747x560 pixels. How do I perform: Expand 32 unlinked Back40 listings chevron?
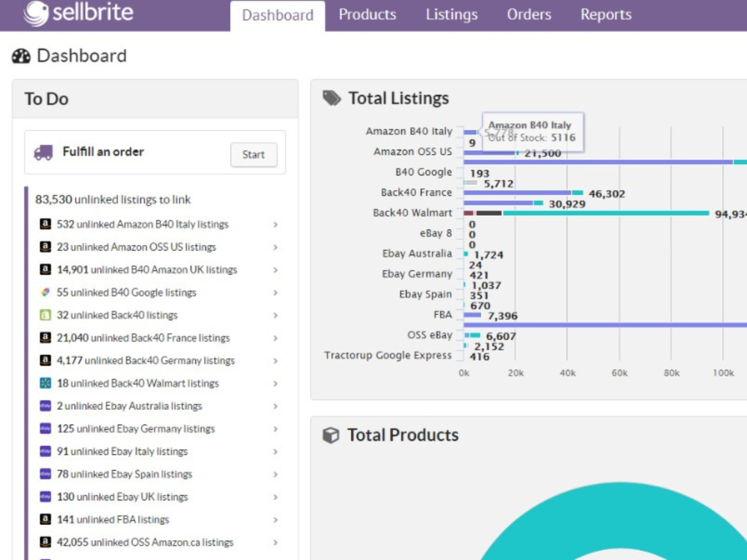(276, 315)
